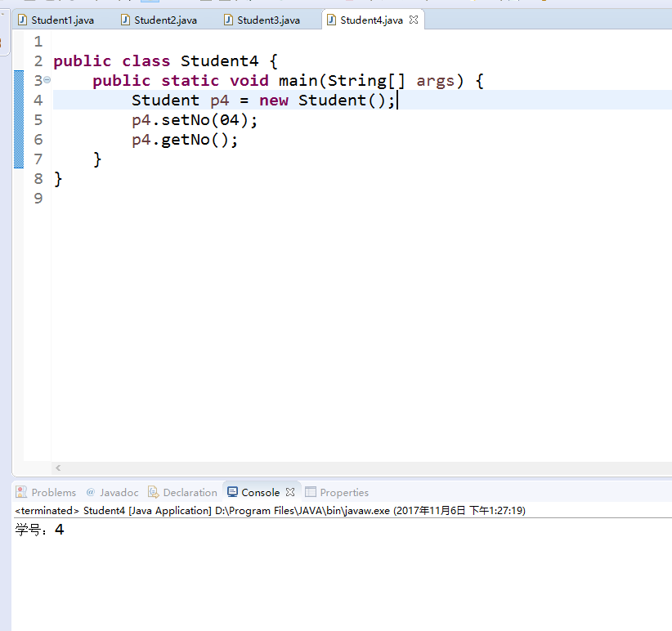The image size is (672, 631).
Task: Select the Console view tab
Action: click(x=260, y=492)
